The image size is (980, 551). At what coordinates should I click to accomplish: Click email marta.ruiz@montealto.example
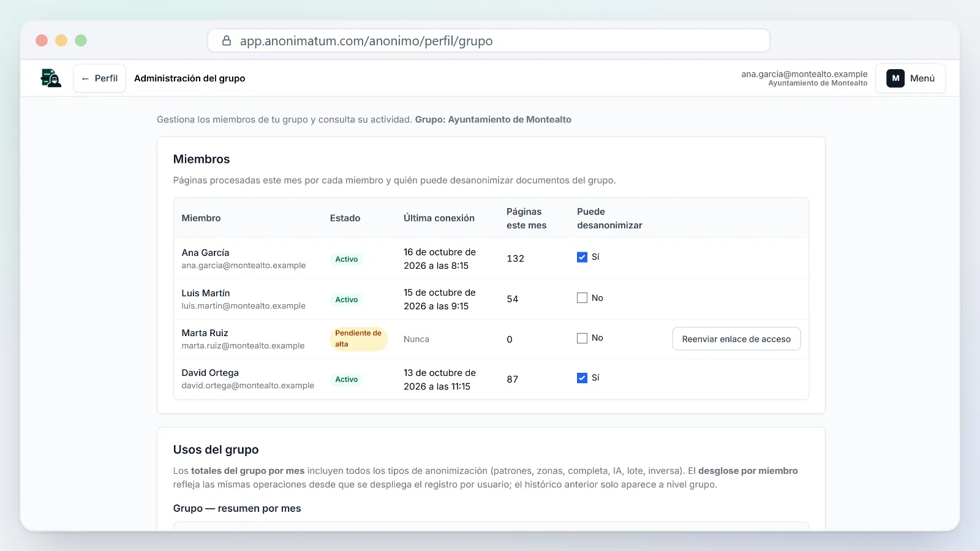pyautogui.click(x=243, y=345)
